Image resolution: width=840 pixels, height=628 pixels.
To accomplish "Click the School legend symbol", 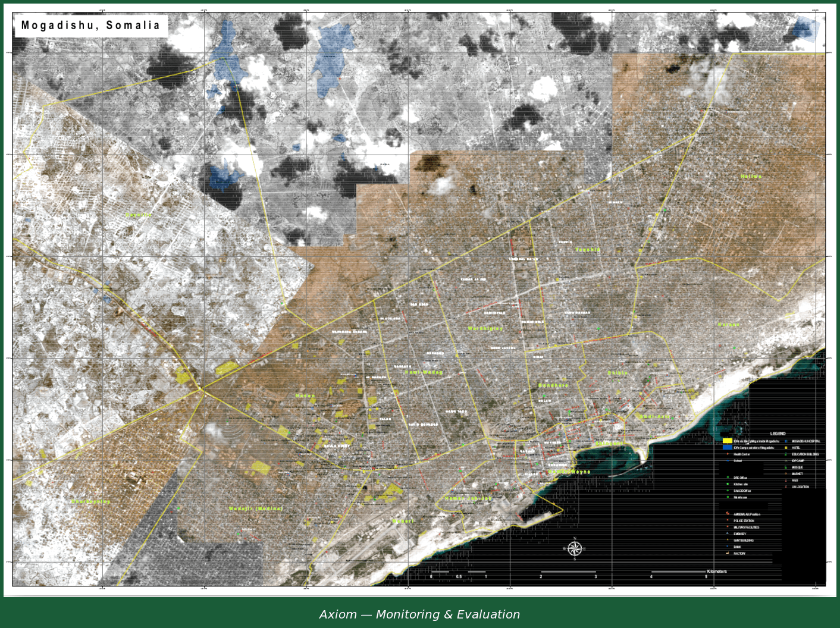I will (728, 461).
